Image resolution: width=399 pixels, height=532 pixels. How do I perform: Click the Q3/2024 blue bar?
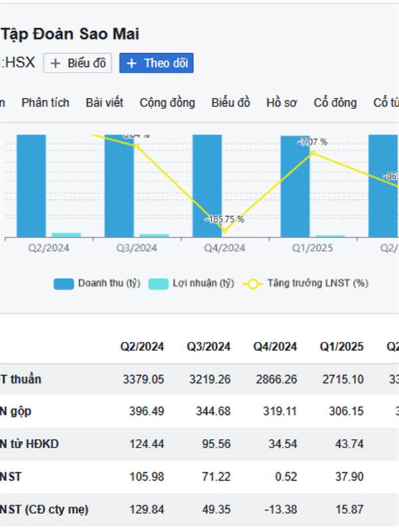[119, 186]
